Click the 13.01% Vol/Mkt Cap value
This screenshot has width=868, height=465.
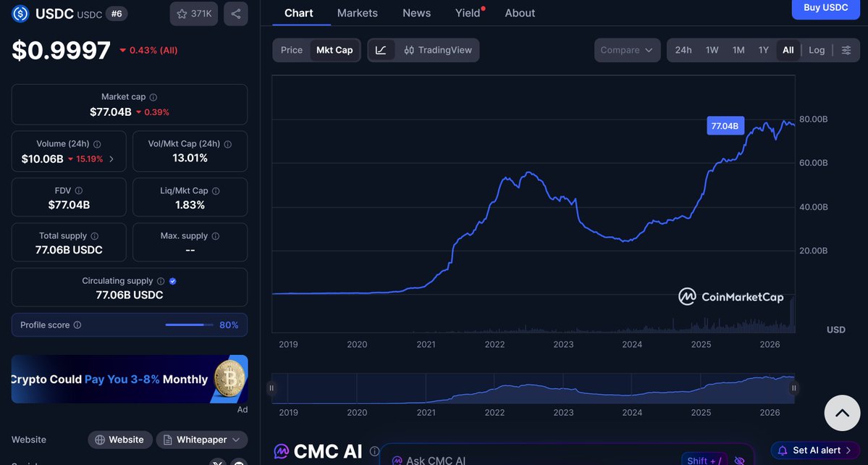(190, 159)
